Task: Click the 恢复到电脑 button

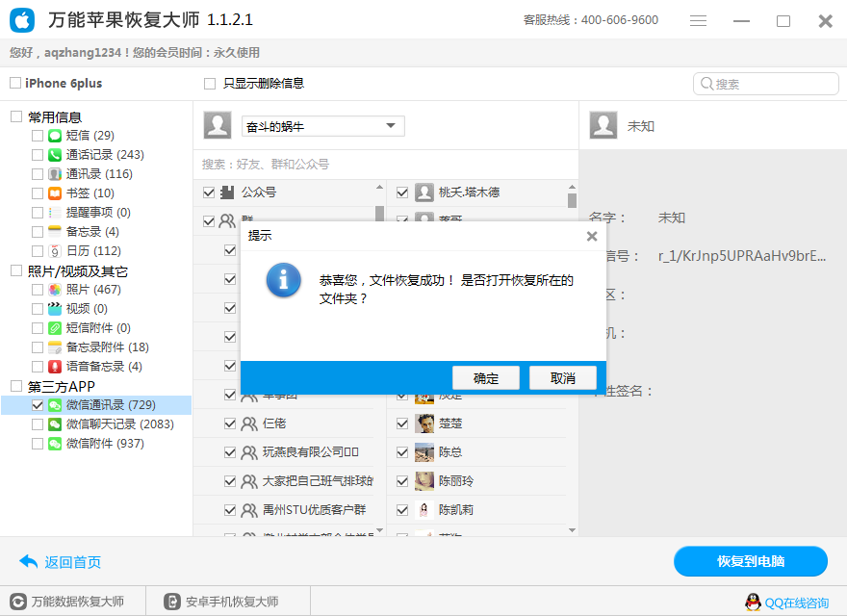Action: 751,561
